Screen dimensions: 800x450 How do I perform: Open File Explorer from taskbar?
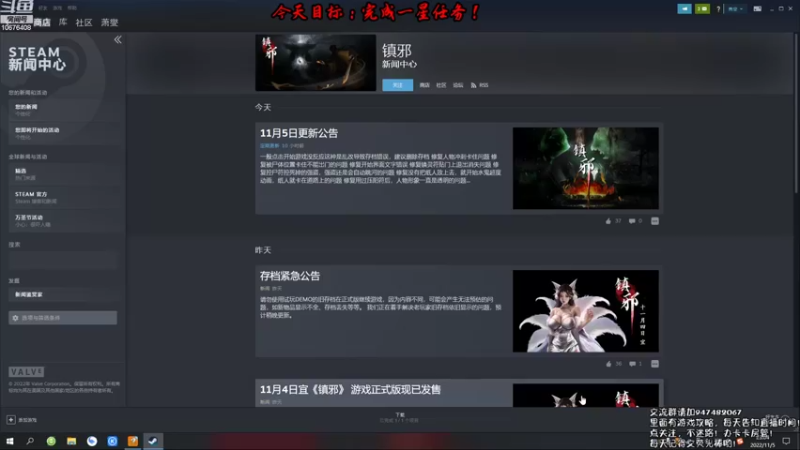click(x=71, y=441)
